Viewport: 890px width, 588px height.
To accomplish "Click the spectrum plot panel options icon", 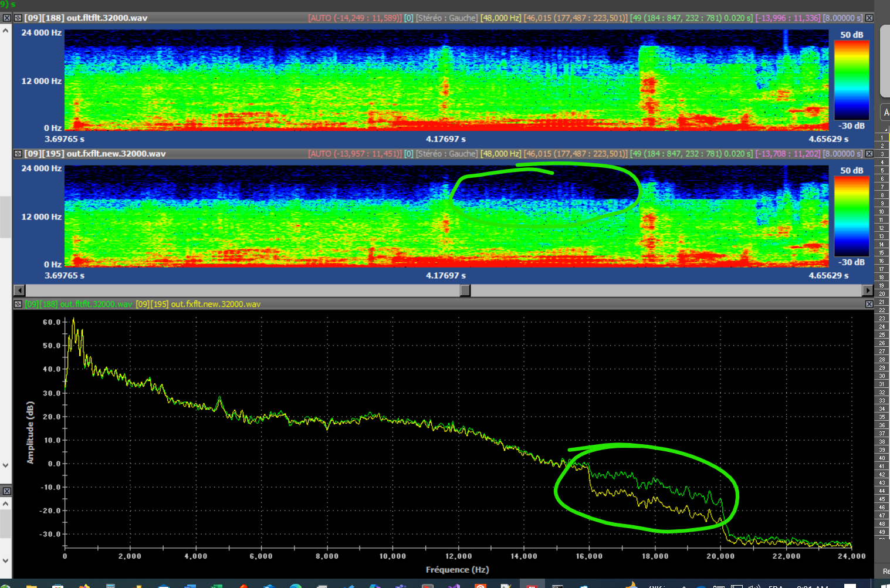I will pos(18,304).
